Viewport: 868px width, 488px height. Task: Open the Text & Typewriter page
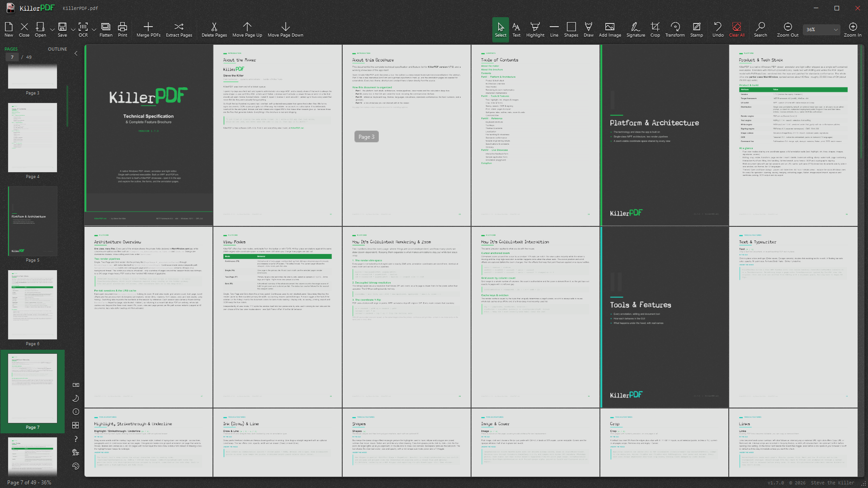pyautogui.click(x=793, y=317)
